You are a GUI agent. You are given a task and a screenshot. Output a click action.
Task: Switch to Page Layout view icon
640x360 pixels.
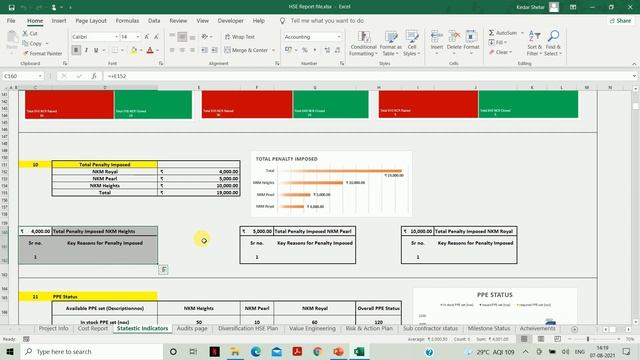[540, 339]
